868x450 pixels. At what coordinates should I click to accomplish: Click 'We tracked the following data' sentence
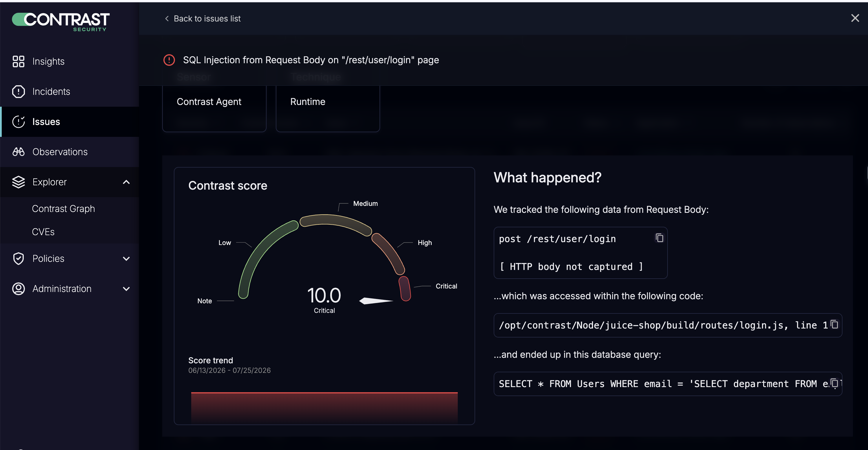click(601, 209)
